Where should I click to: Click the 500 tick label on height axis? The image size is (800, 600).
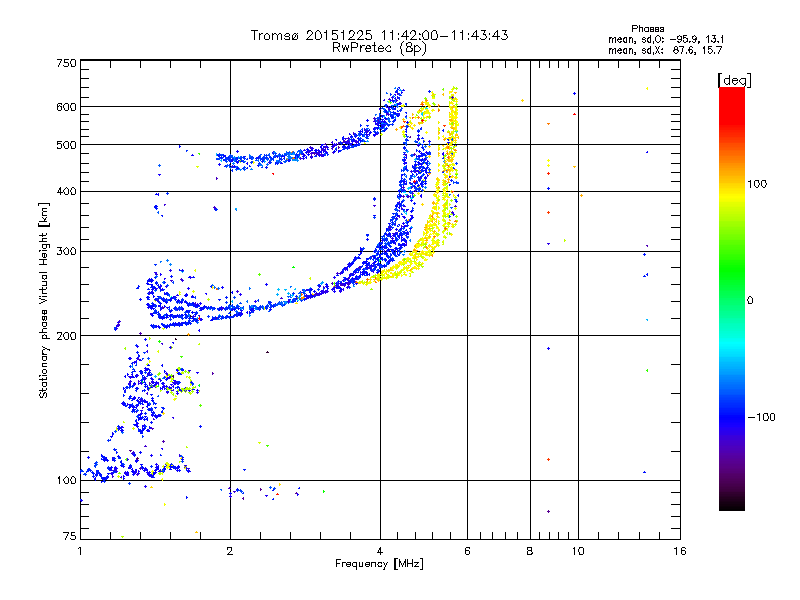pyautogui.click(x=66, y=145)
